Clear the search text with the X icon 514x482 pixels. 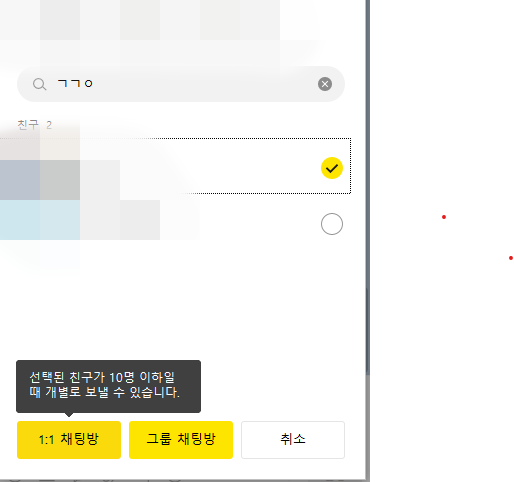pos(325,84)
